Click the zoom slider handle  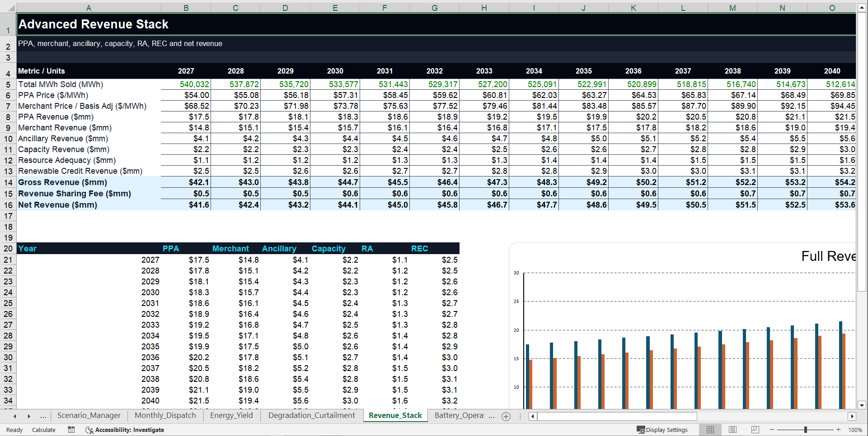click(806, 430)
